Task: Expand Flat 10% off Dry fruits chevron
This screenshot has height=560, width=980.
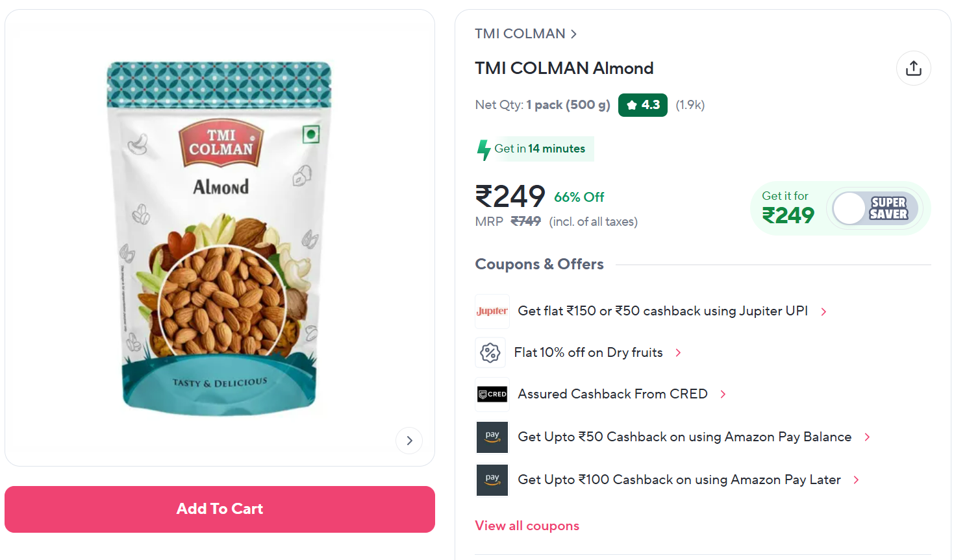Action: (x=678, y=353)
